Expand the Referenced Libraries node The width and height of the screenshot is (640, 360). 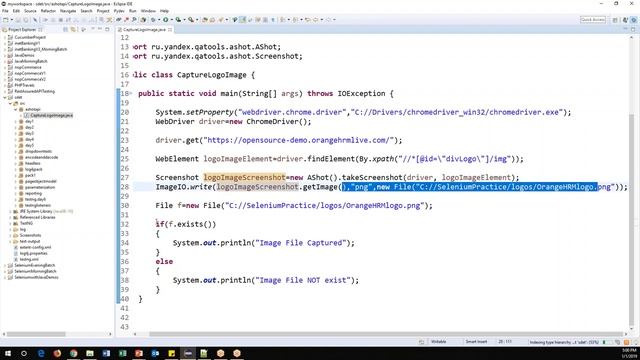click(x=11, y=217)
